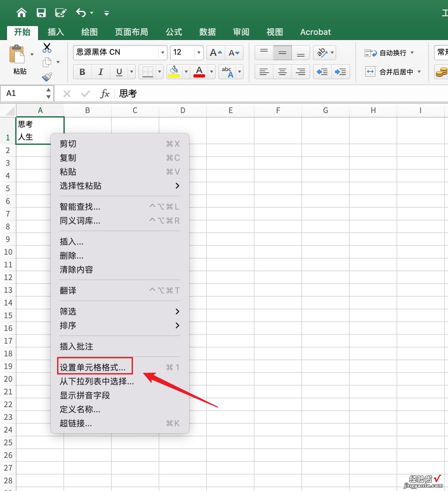Select column D header
Image resolution: width=448 pixels, height=491 pixels.
coord(183,110)
